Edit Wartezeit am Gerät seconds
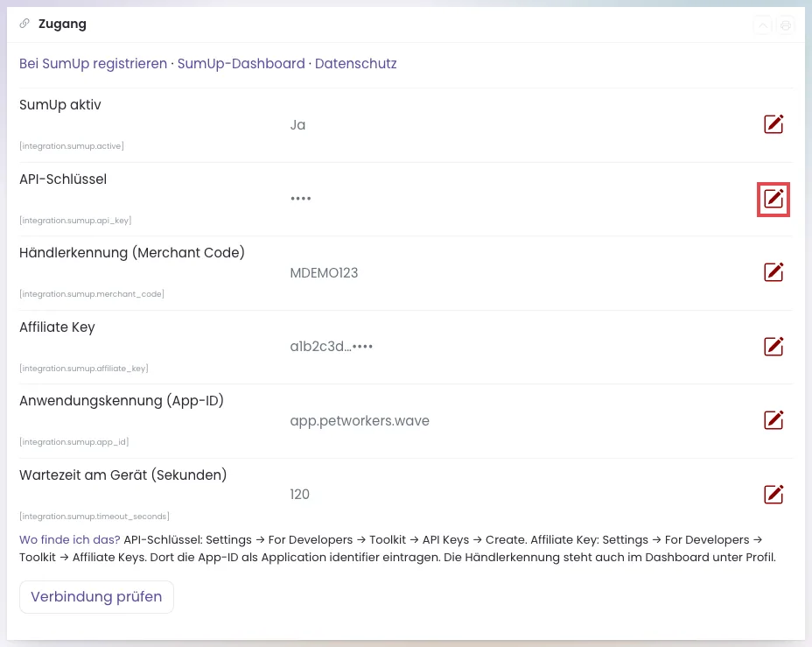Image resolution: width=812 pixels, height=647 pixels. pos(773,495)
